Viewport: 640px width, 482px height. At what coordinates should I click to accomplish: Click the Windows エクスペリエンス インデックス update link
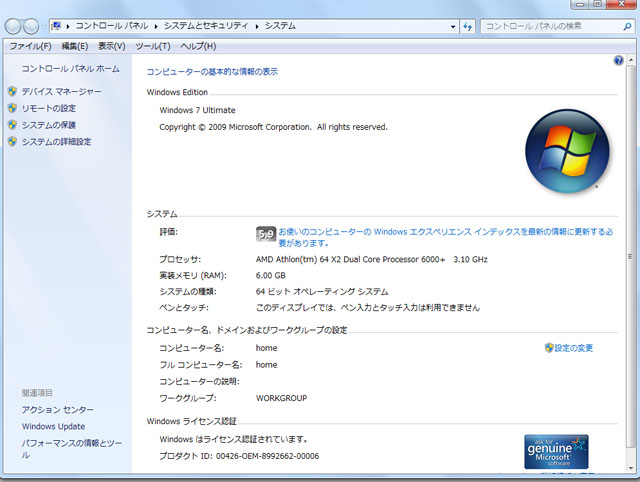pyautogui.click(x=446, y=237)
